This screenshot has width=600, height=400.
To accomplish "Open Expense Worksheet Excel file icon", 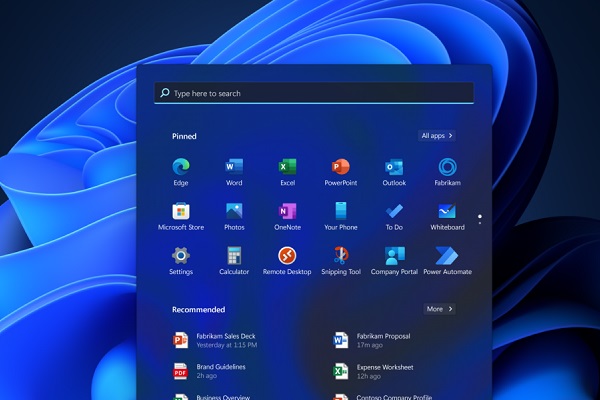I will click(x=340, y=371).
